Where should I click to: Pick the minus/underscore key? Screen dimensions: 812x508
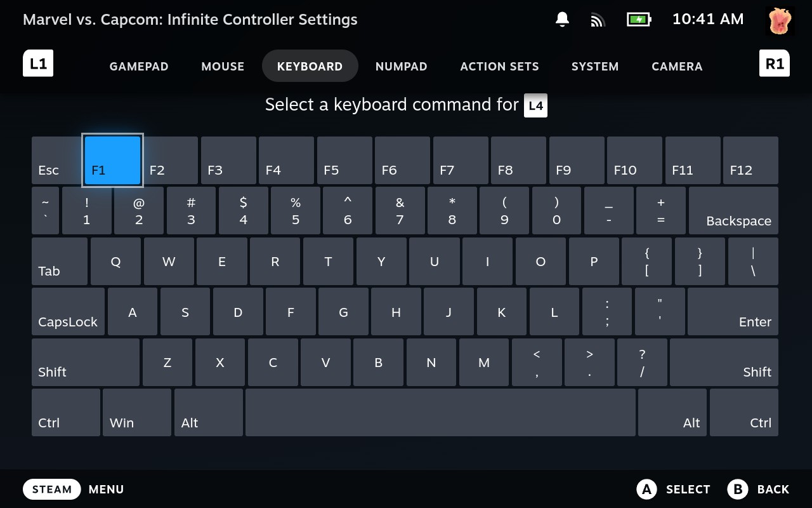(x=609, y=211)
